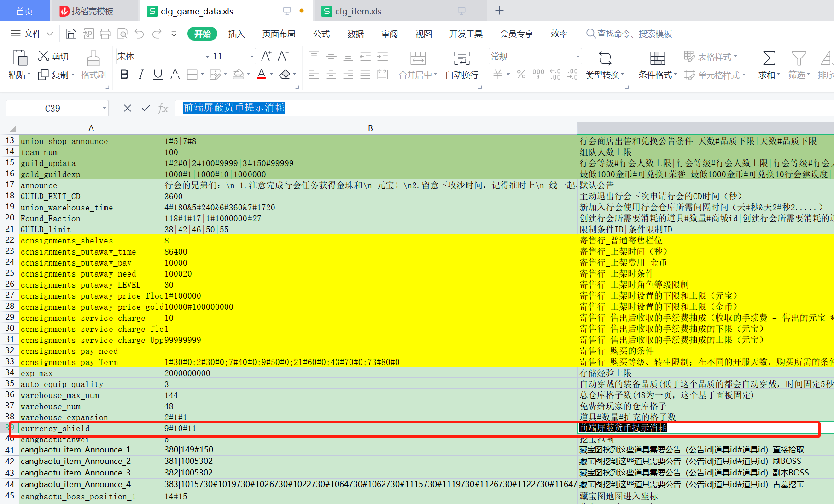This screenshot has height=504, width=834.
Task: Click the eraser clear formatting icon
Action: (285, 74)
